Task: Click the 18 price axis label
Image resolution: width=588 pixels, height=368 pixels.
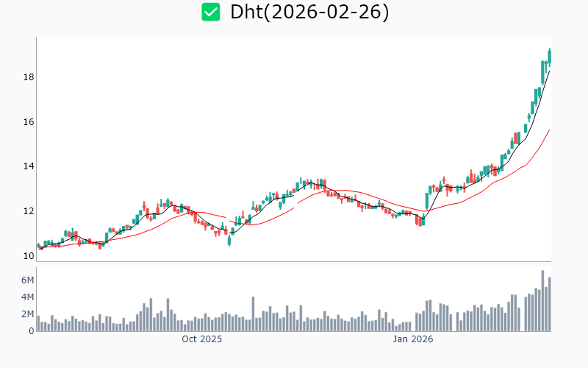Action: pos(26,77)
